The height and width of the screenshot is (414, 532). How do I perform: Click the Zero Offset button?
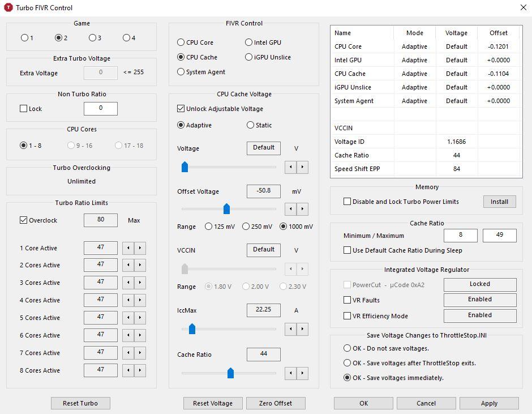coord(276,403)
